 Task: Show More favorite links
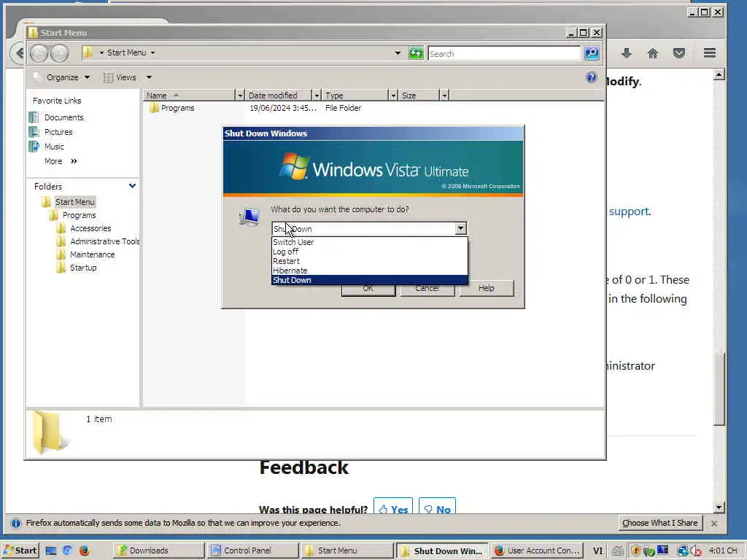tap(60, 161)
